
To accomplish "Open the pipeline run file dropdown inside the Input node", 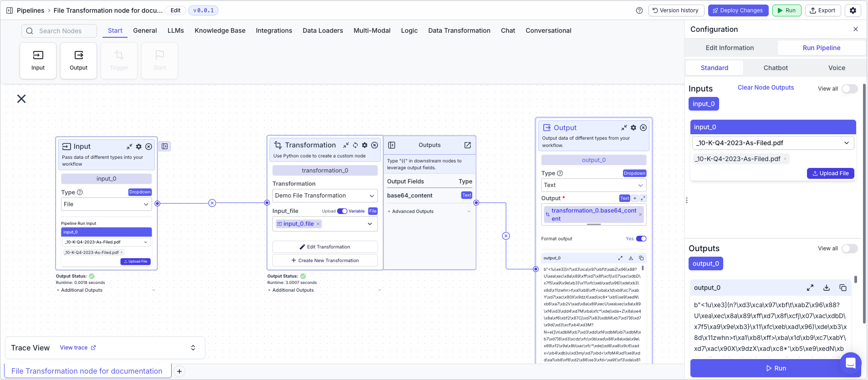I will pos(106,242).
